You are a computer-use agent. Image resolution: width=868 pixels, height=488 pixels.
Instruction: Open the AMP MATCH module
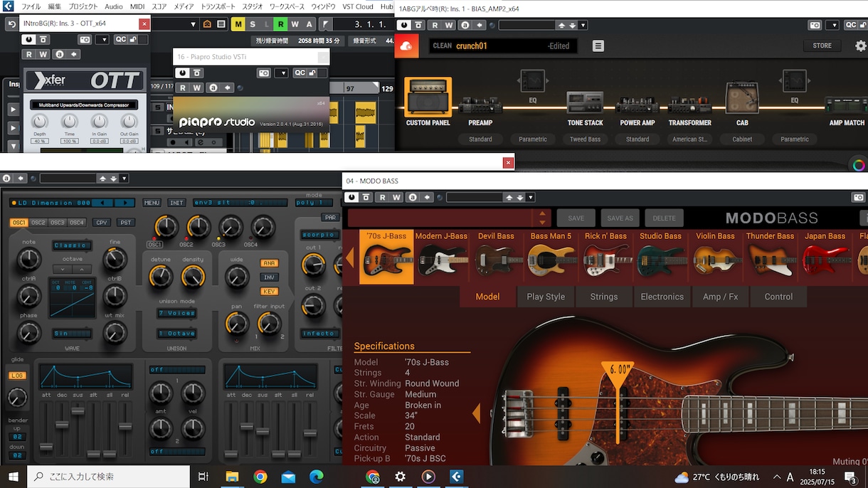pos(847,107)
